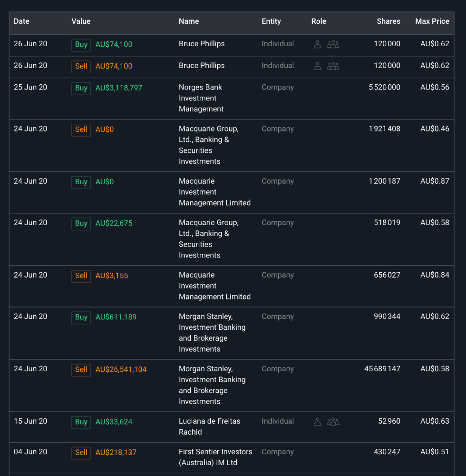Click the Max Price column header
Viewport: 466px width, 476px height.
[x=432, y=21]
